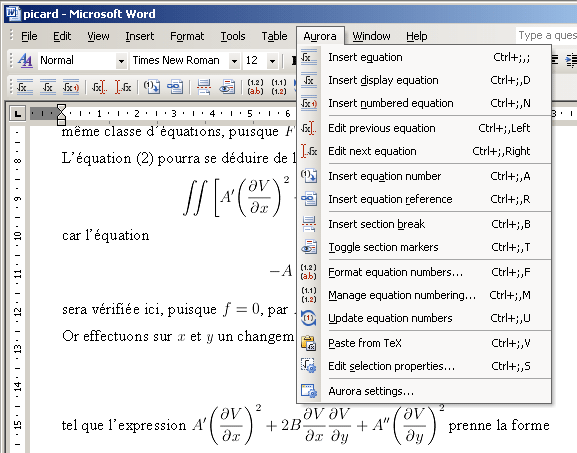Viewport: 577px width, 453px height.
Task: Choose Insert numbered equation menu entry
Action: pos(424,103)
